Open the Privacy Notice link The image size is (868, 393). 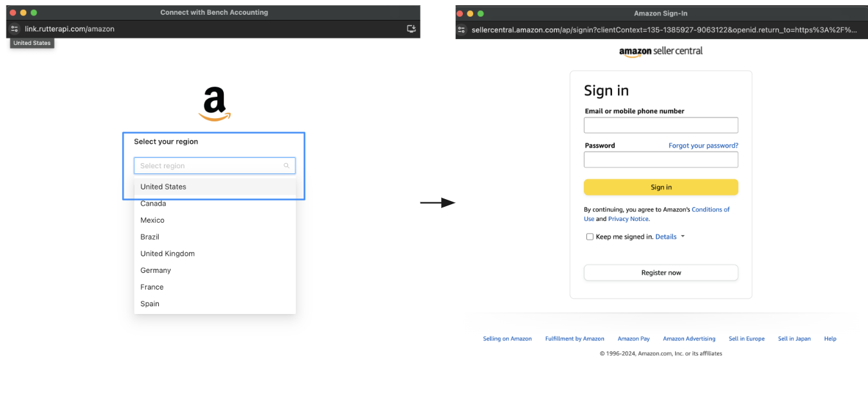(628, 219)
